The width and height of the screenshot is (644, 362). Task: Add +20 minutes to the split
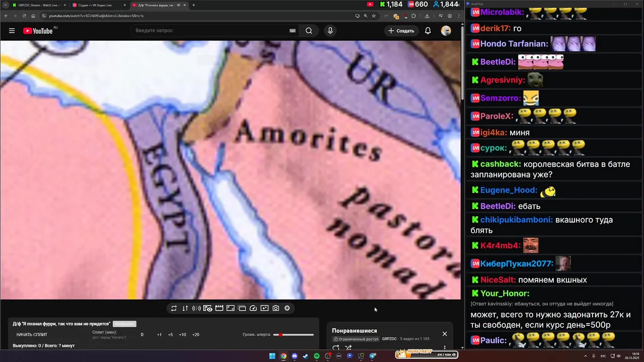196,335
